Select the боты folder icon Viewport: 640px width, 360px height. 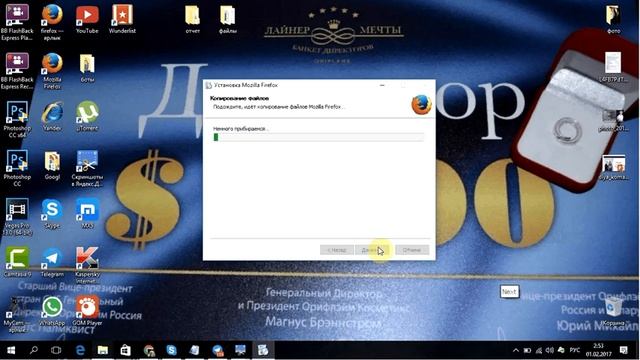(87, 68)
